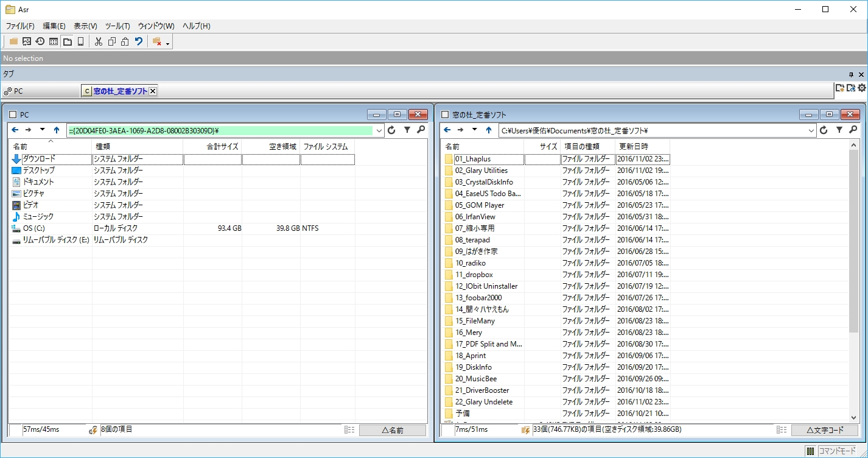
Task: Refresh the PC pane
Action: tap(391, 130)
